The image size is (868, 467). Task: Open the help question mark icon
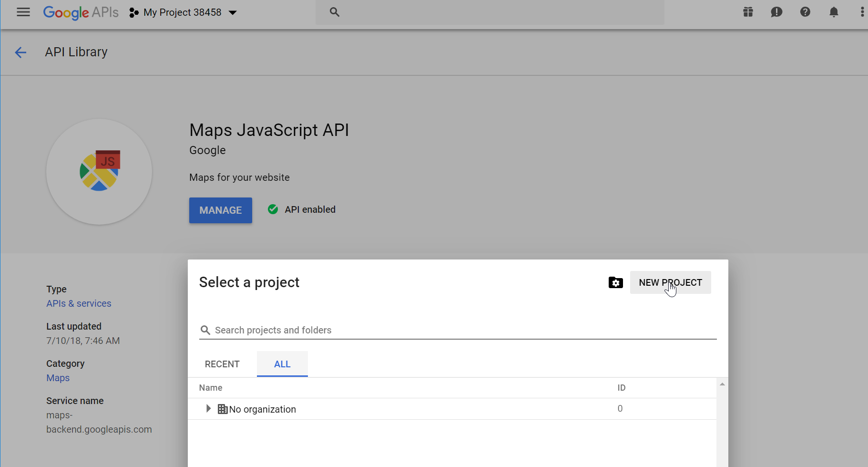coord(805,12)
